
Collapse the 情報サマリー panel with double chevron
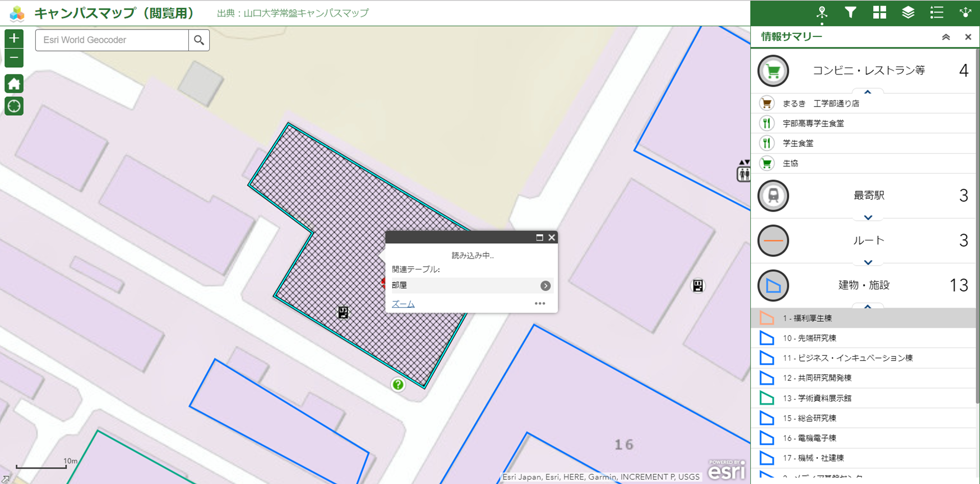click(946, 37)
